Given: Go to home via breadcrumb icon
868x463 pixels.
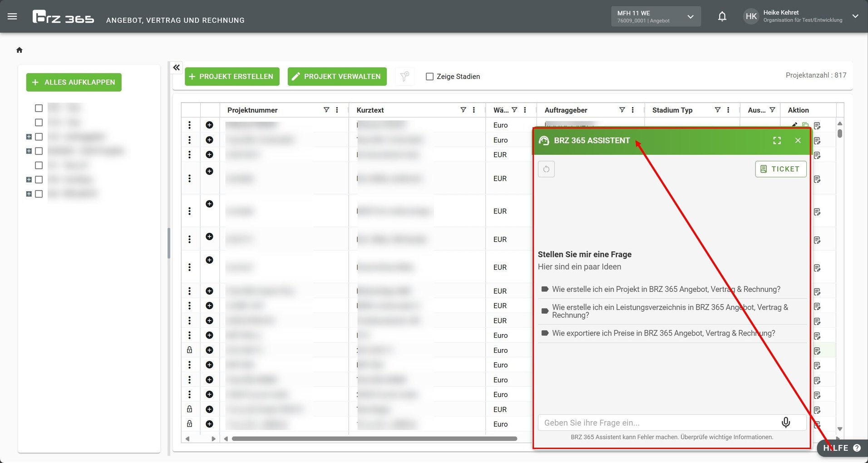Looking at the screenshot, I should 20,50.
